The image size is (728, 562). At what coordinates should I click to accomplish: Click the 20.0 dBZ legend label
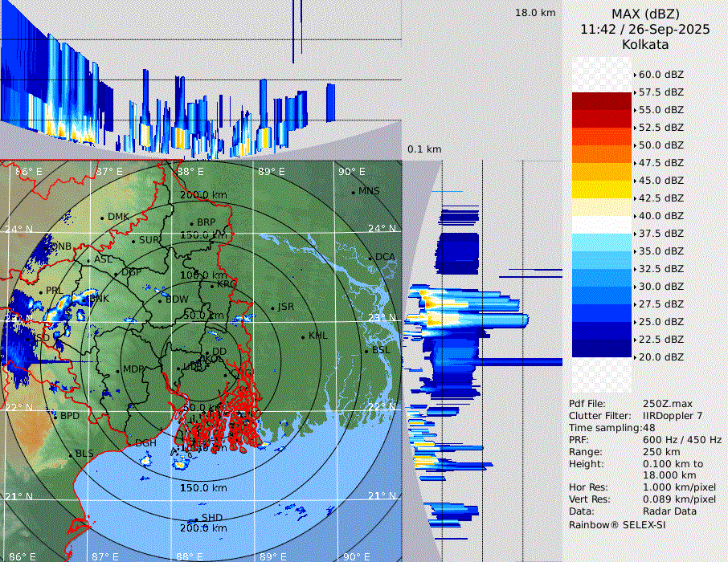661,357
